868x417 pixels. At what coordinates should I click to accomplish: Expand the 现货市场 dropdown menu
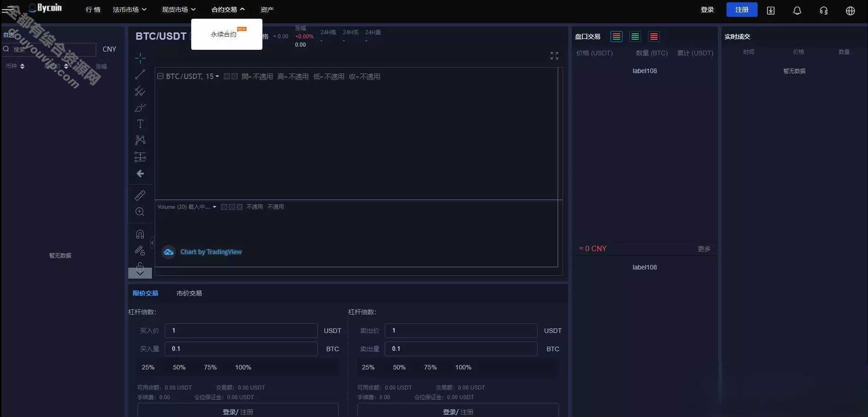[179, 10]
